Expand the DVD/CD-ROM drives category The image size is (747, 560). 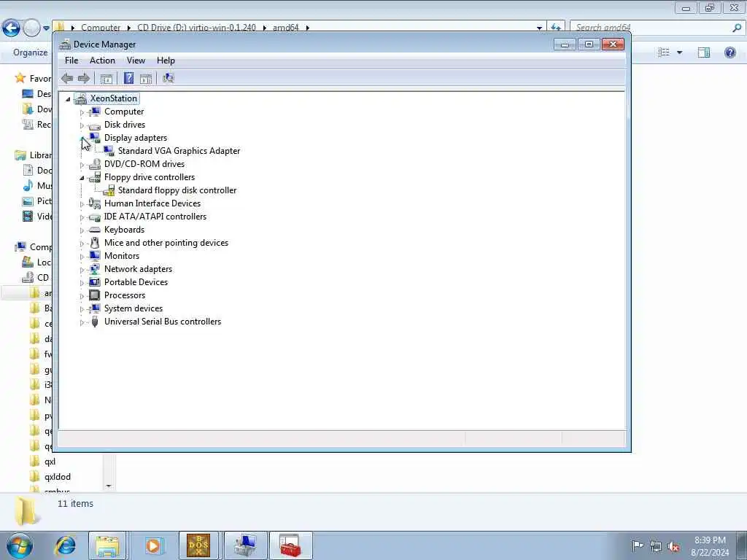pos(82,165)
